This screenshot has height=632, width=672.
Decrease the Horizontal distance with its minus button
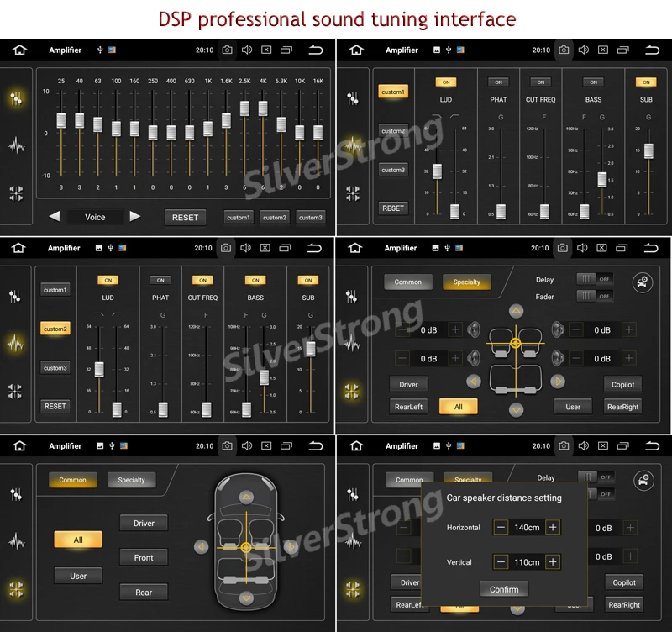tap(501, 527)
